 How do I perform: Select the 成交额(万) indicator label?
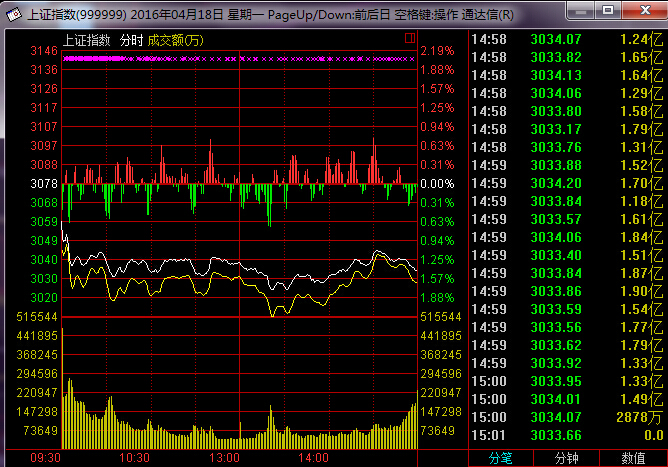pyautogui.click(x=176, y=40)
